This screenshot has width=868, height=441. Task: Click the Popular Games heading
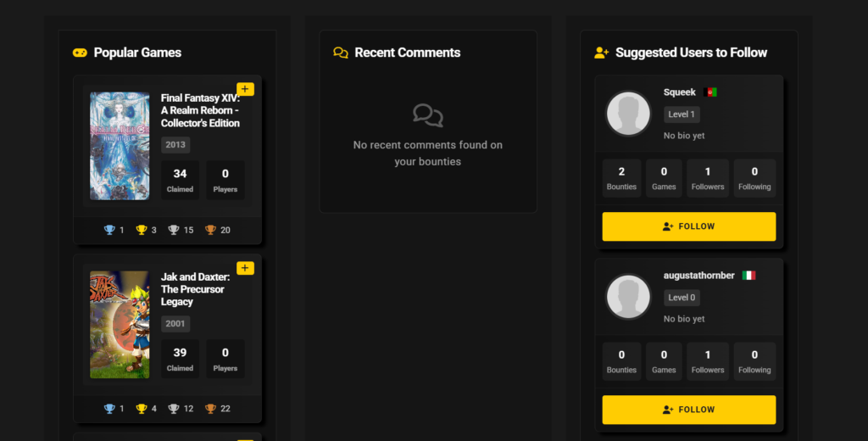[x=137, y=53]
